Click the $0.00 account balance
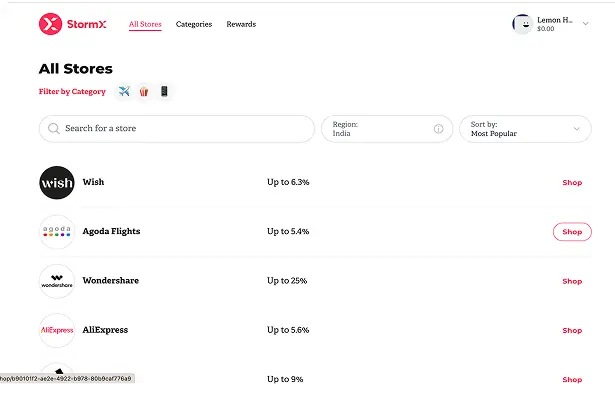 546,29
